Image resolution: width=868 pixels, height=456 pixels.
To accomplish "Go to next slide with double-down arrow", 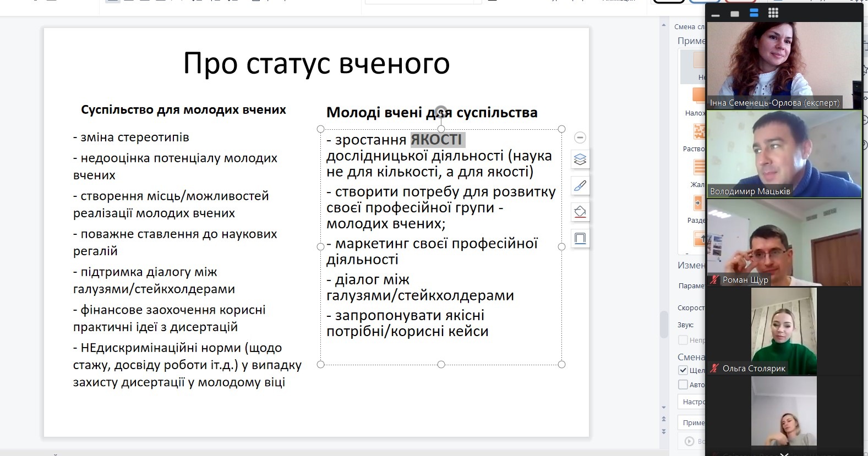I will (x=664, y=432).
